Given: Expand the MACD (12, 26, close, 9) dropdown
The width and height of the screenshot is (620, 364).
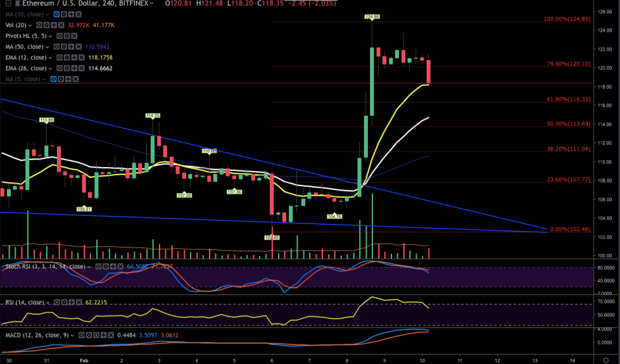Looking at the screenshot, I should (73, 335).
